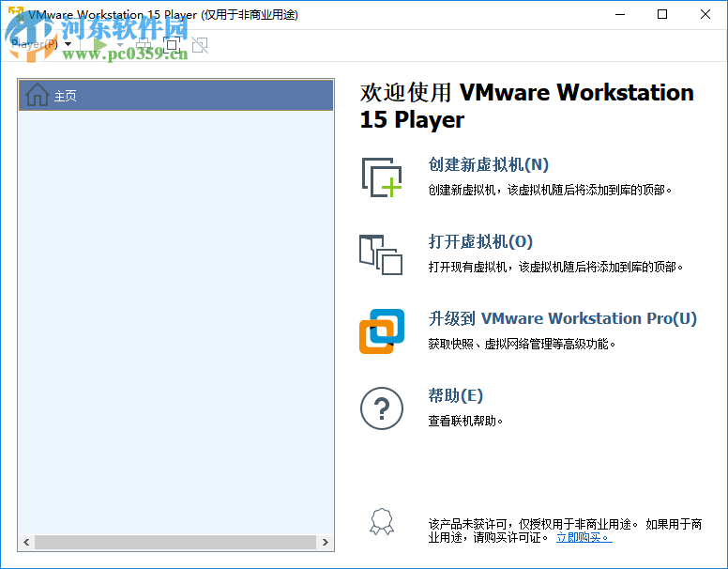Click the house icon next to 主页
Viewport: 728px width, 569px height.
click(38, 95)
